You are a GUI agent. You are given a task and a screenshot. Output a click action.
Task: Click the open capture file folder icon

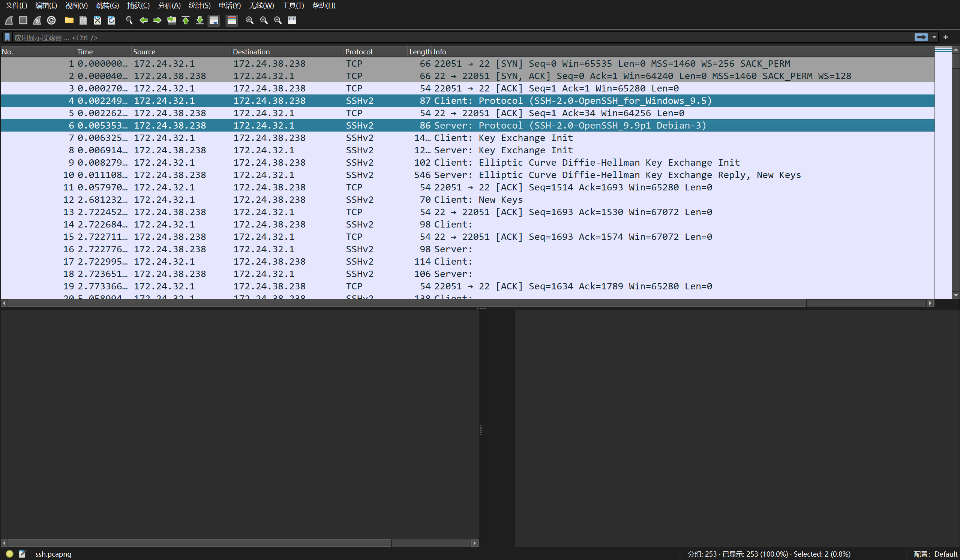(x=69, y=20)
